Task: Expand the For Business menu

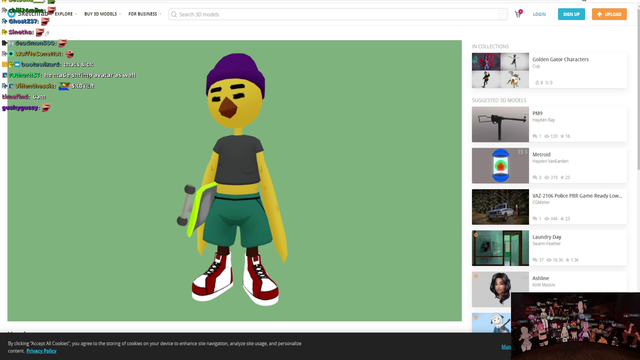Action: [144, 14]
